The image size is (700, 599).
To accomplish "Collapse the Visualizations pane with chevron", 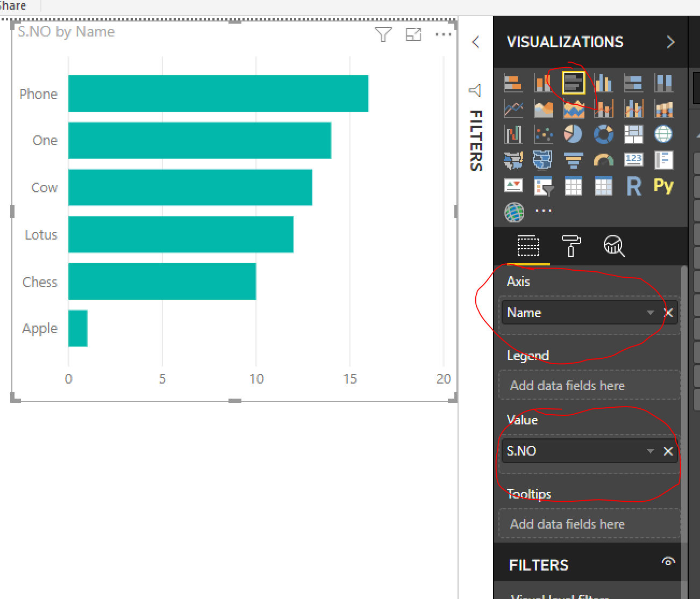I will (x=670, y=42).
